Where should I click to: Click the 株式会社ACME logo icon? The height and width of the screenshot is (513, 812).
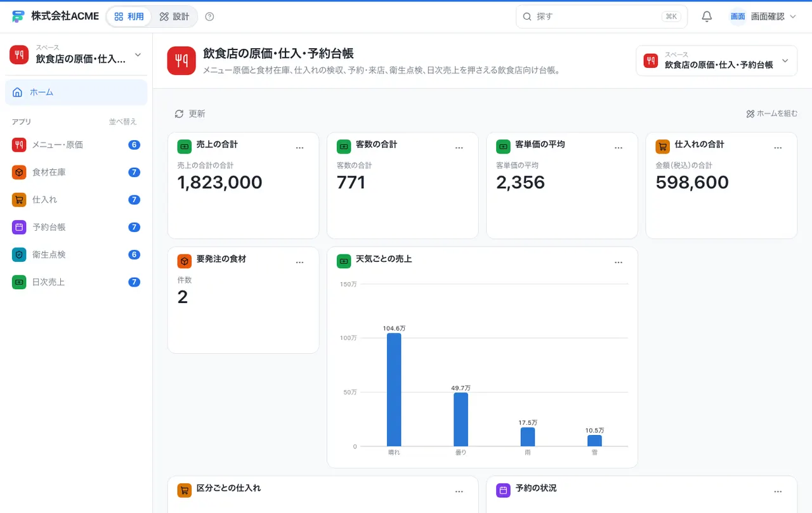18,16
